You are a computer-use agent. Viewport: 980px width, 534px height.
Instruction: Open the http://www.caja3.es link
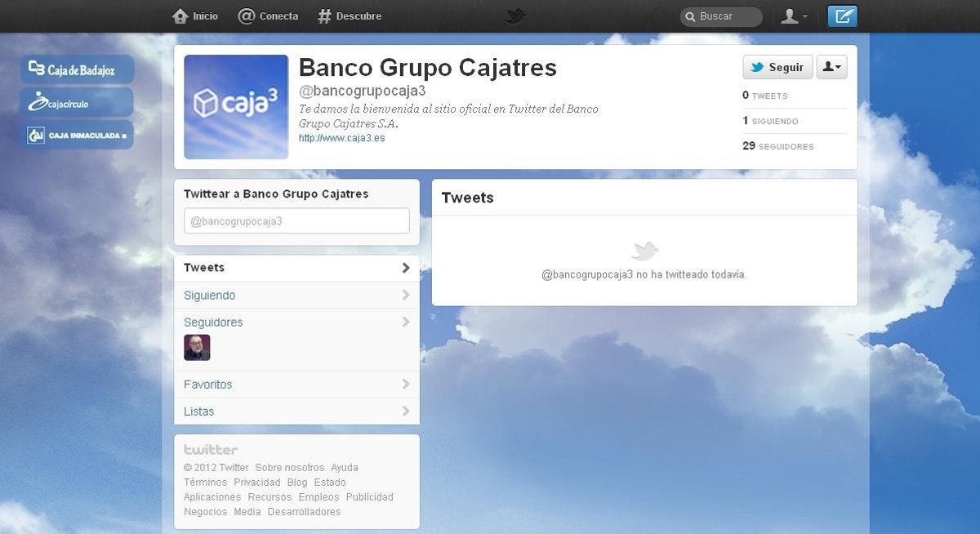coord(341,138)
